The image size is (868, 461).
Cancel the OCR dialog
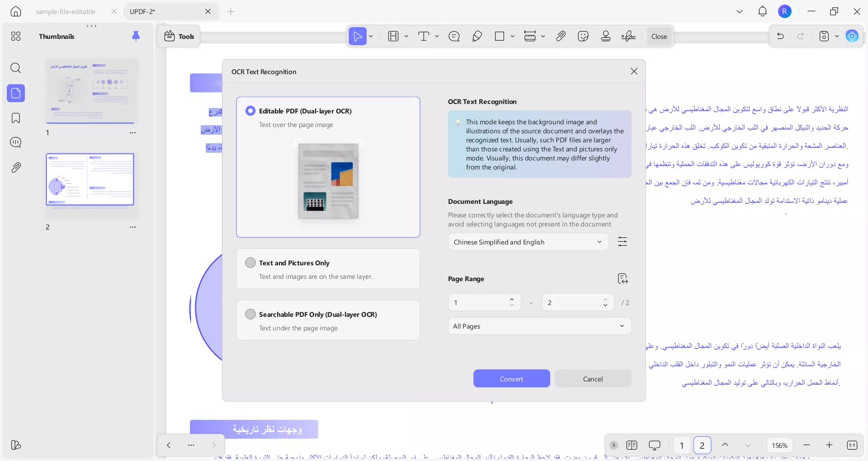tap(593, 379)
